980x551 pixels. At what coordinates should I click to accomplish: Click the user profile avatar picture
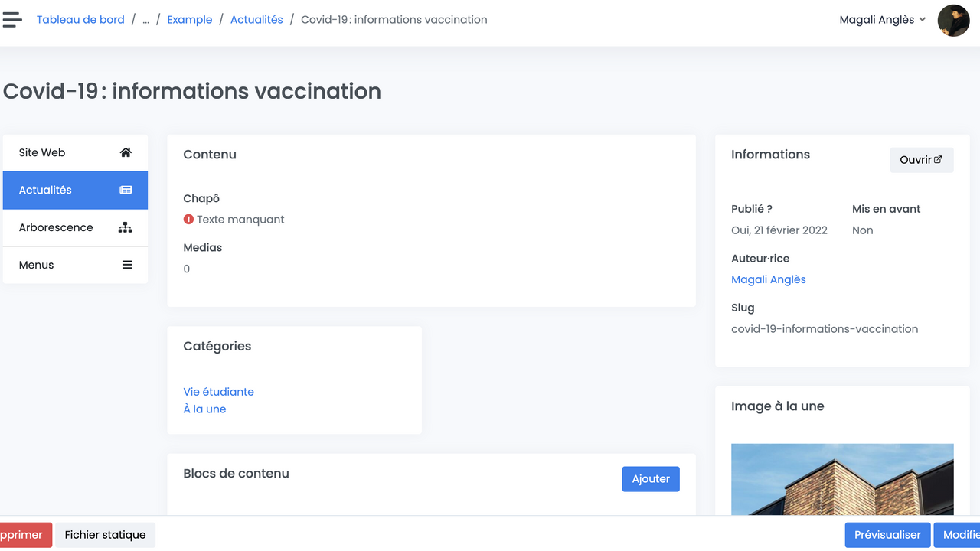point(953,21)
